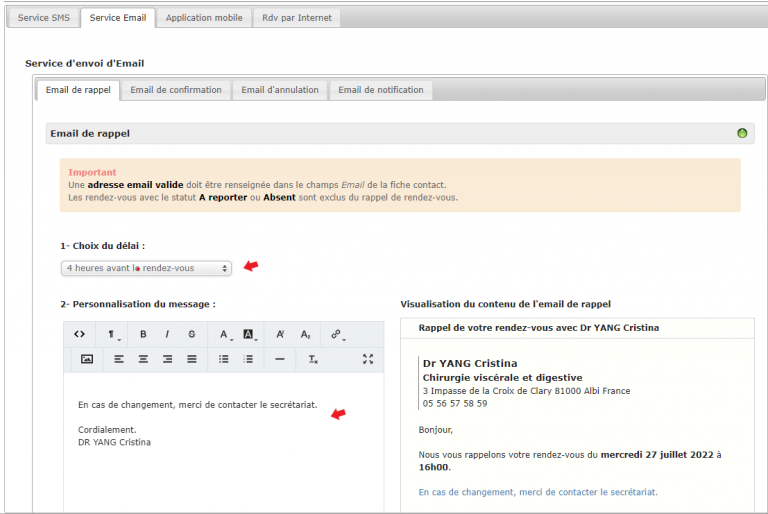
Task: Open the Rdv par Internet tab
Action: tap(297, 18)
